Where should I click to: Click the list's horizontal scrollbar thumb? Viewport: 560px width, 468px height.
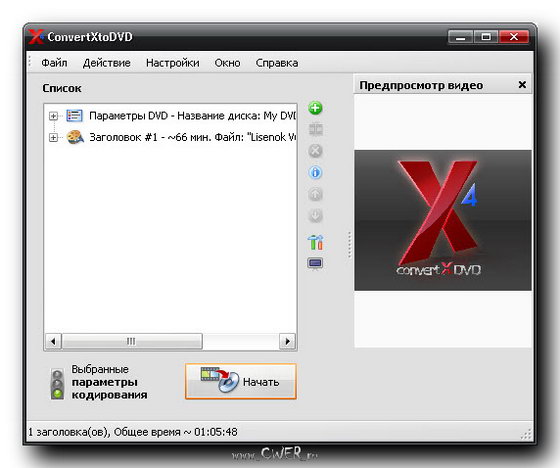click(132, 341)
